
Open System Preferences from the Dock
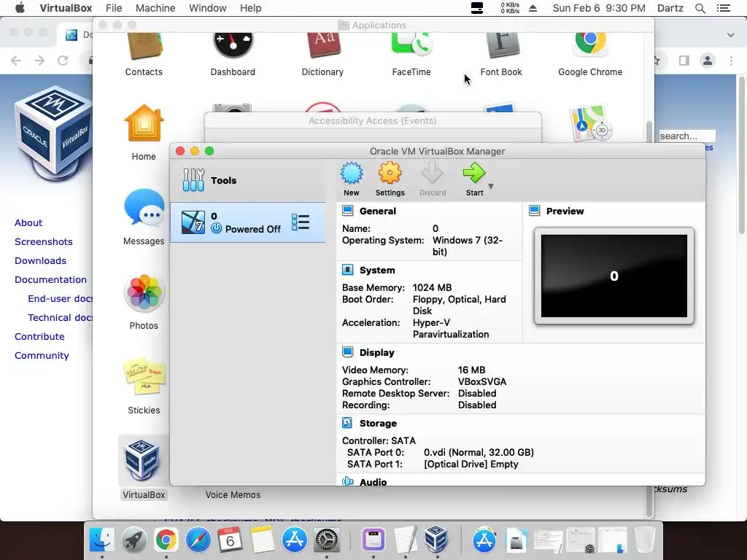326,540
